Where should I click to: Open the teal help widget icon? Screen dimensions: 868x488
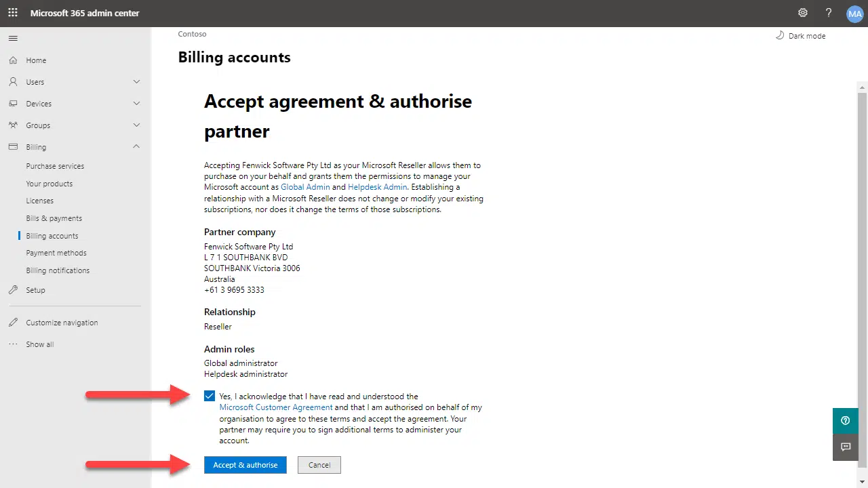(x=845, y=420)
